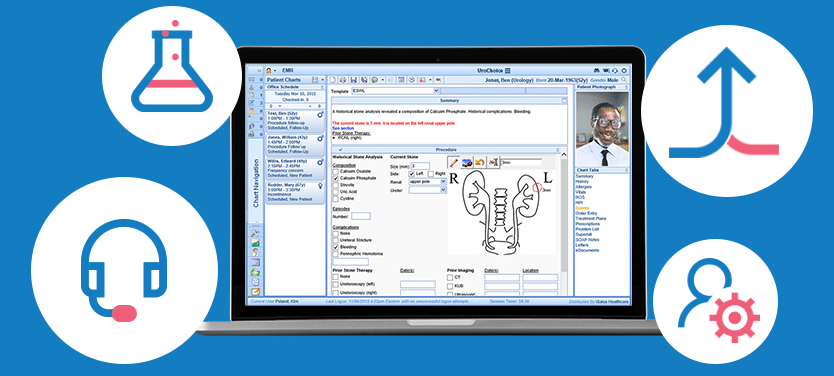834x376 pixels.
Task: Open the Allergies chart tab
Action: 583,187
